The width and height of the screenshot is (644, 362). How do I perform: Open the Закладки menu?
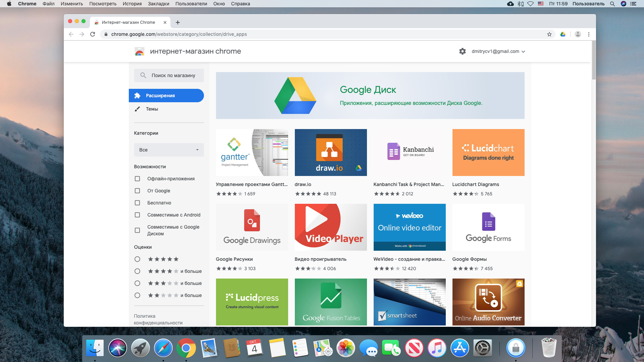[158, 4]
